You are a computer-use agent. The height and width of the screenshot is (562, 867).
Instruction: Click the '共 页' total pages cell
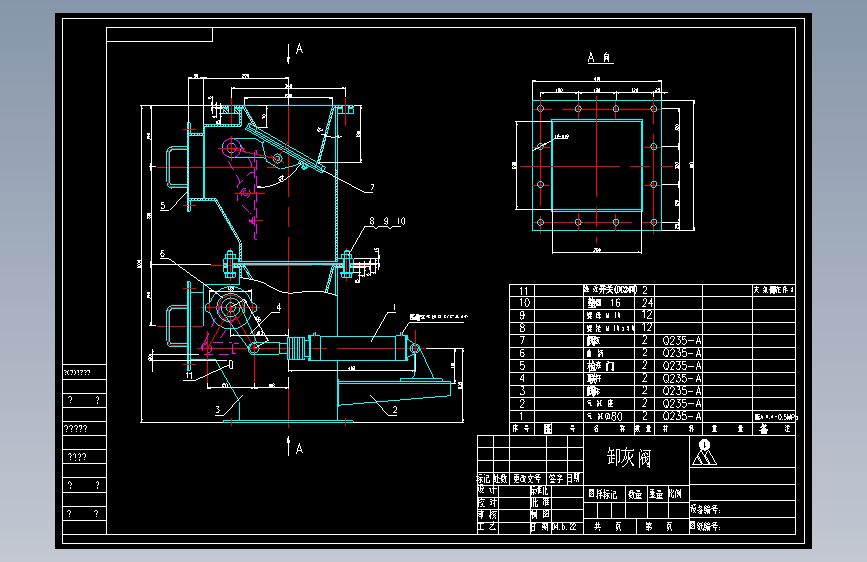[x=608, y=527]
